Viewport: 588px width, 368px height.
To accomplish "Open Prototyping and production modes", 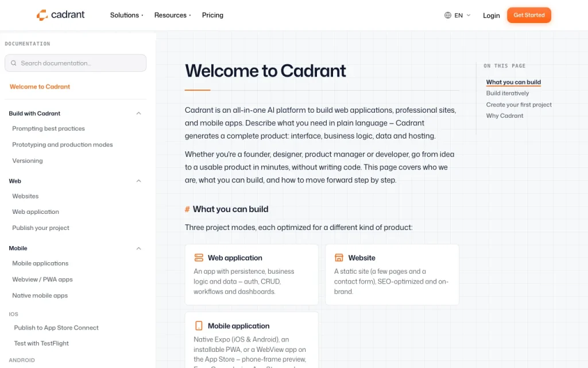I will pos(62,144).
